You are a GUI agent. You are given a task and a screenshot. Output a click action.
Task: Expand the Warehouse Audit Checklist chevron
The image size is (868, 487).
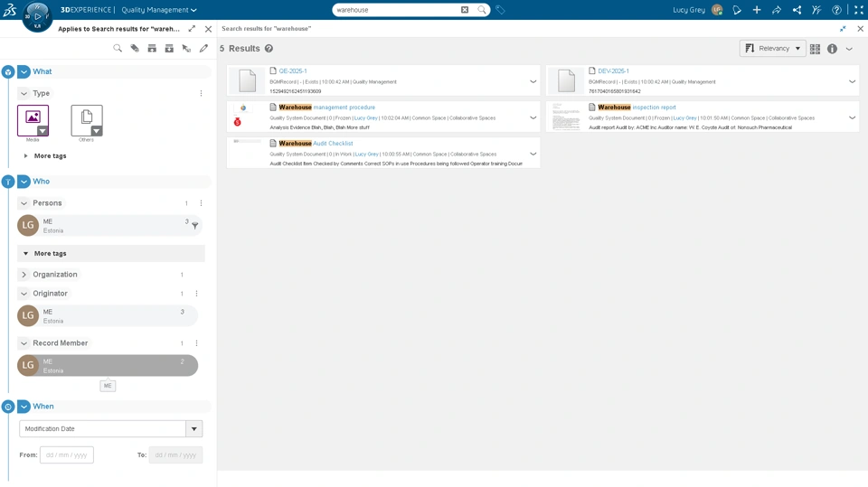click(533, 155)
